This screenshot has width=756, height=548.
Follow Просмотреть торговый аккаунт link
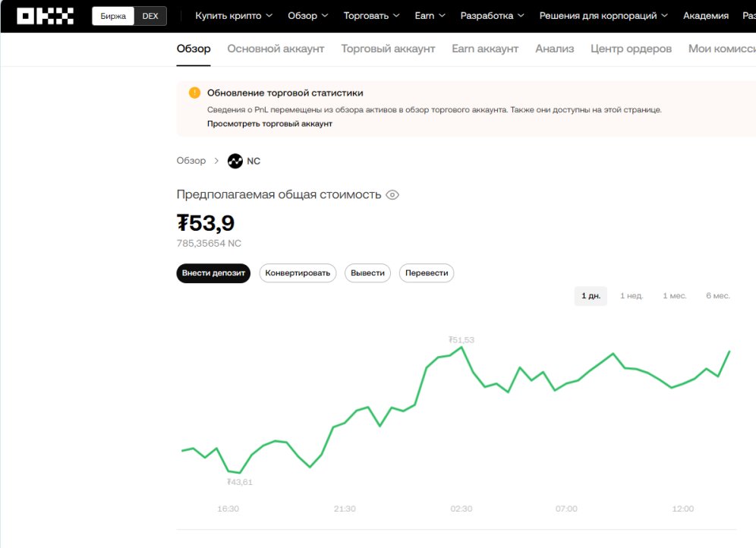click(269, 124)
